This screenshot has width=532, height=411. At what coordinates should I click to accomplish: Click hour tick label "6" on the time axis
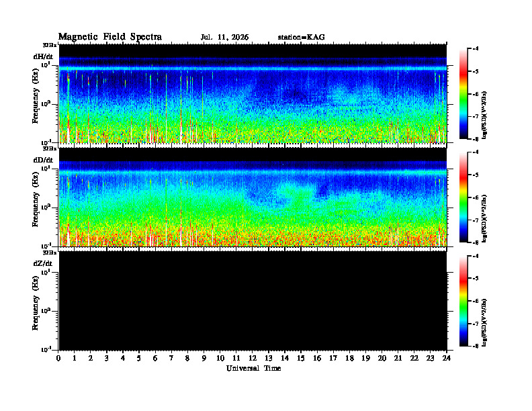coord(155,359)
